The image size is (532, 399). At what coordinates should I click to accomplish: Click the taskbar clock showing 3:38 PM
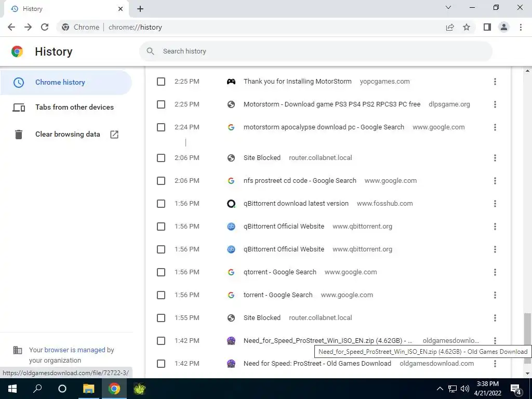point(487,389)
